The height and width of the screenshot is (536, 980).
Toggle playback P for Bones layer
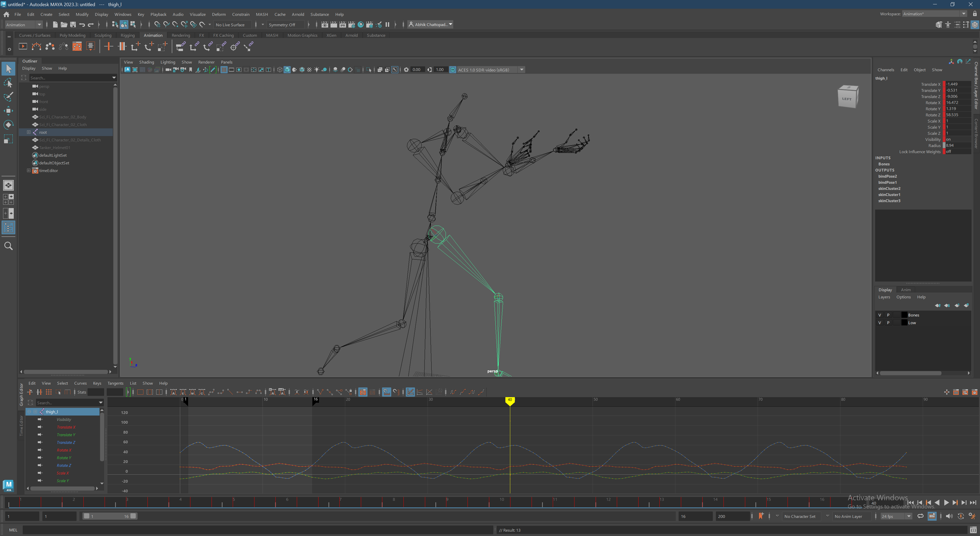click(x=888, y=315)
